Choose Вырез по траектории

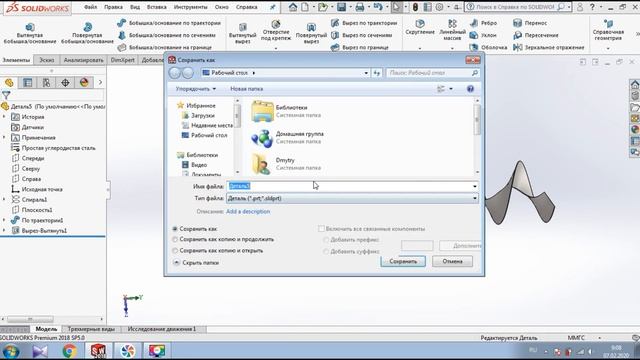[x=364, y=23]
